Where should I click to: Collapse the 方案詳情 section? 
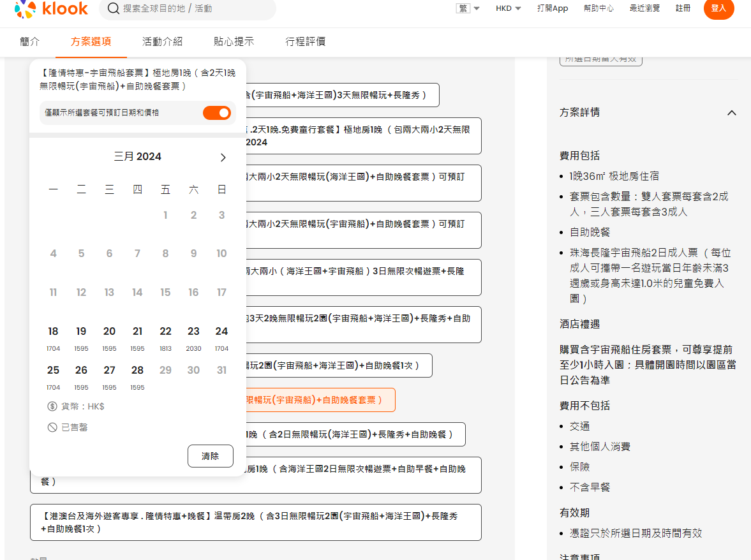[x=731, y=113]
